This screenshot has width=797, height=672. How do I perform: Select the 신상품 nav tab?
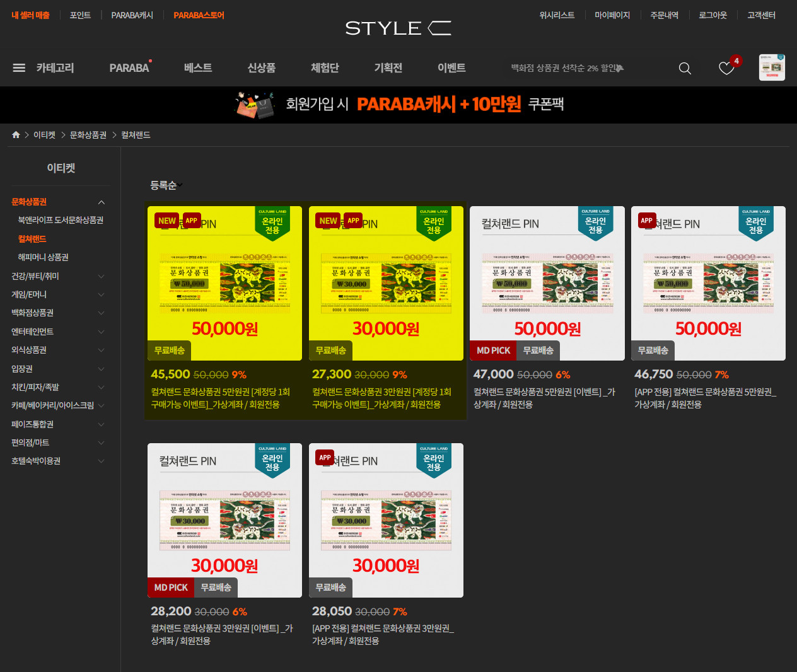(x=261, y=67)
